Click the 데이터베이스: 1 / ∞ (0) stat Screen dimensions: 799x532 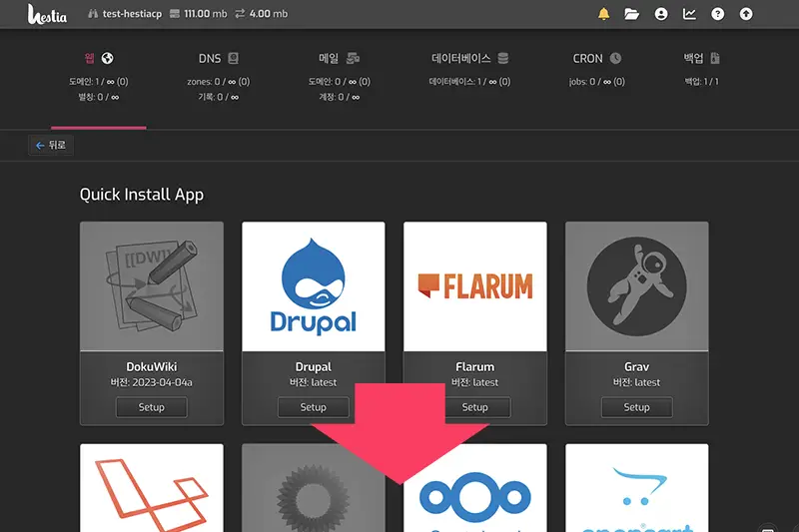469,82
